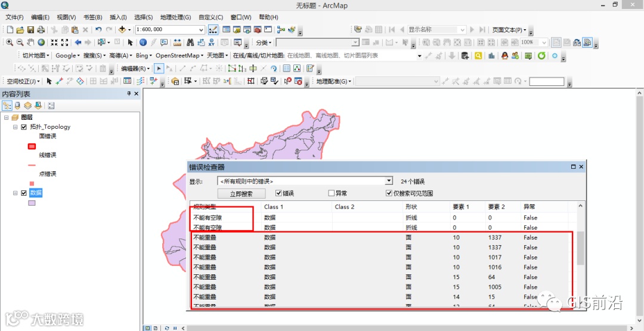Click the 规则类型 column header

tap(226, 207)
